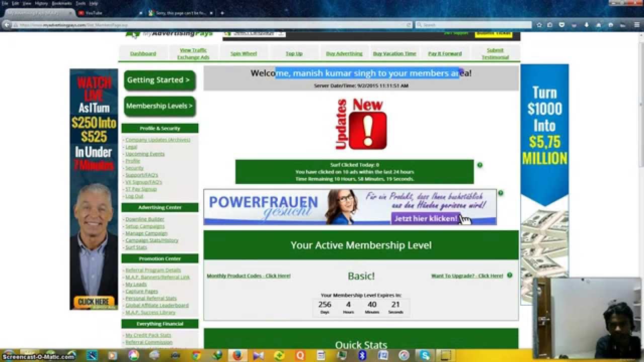Switch to 'Sorry, this page can't be' tab
The image size is (644, 362).
click(x=181, y=13)
